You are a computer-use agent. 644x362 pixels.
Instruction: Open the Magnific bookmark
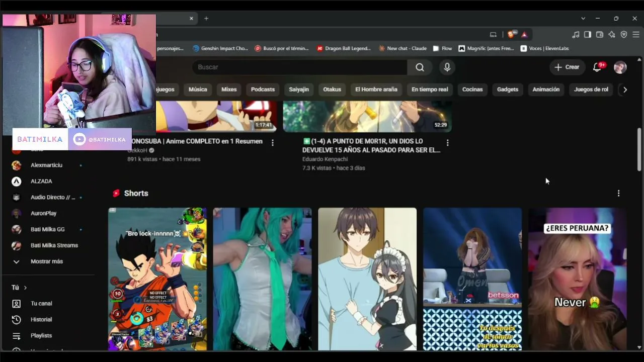coord(486,48)
